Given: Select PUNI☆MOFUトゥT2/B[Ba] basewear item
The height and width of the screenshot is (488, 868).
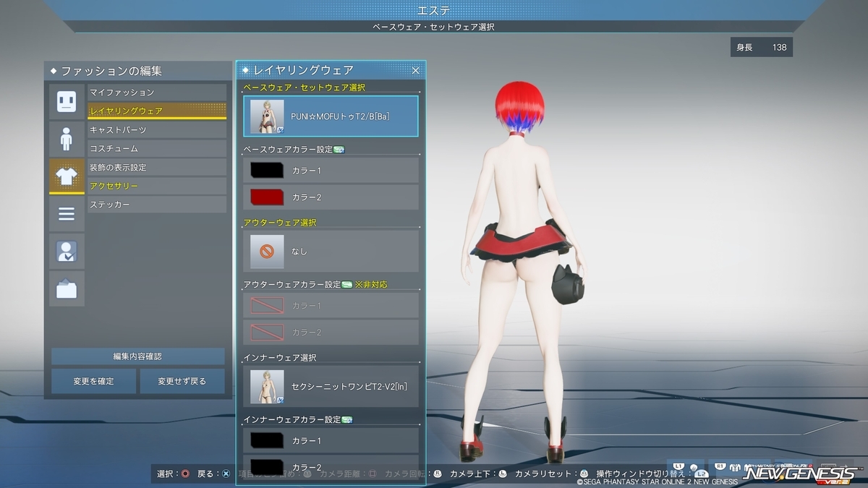Looking at the screenshot, I should [331, 116].
